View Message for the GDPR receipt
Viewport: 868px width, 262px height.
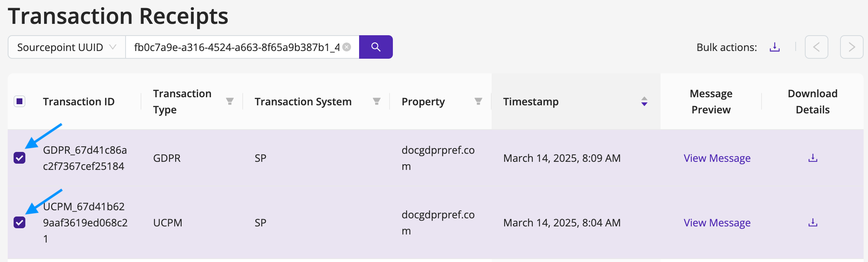[717, 158]
